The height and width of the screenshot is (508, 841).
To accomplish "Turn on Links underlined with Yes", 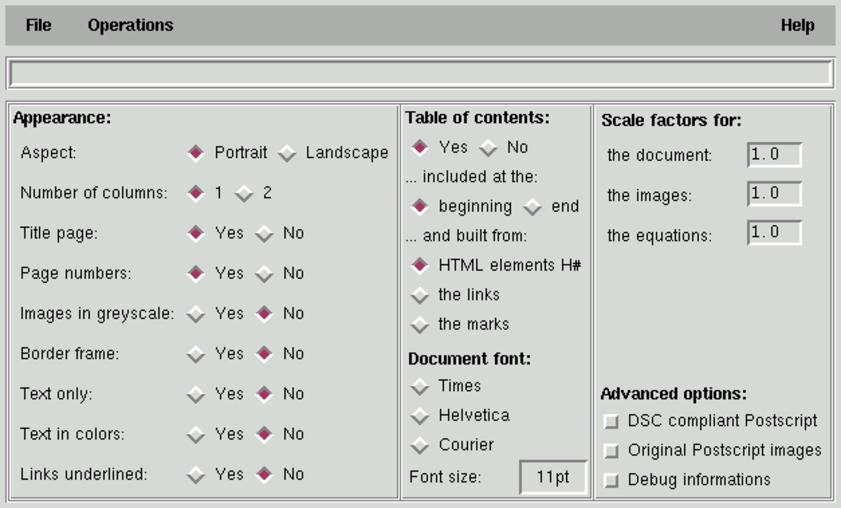I will (x=196, y=475).
